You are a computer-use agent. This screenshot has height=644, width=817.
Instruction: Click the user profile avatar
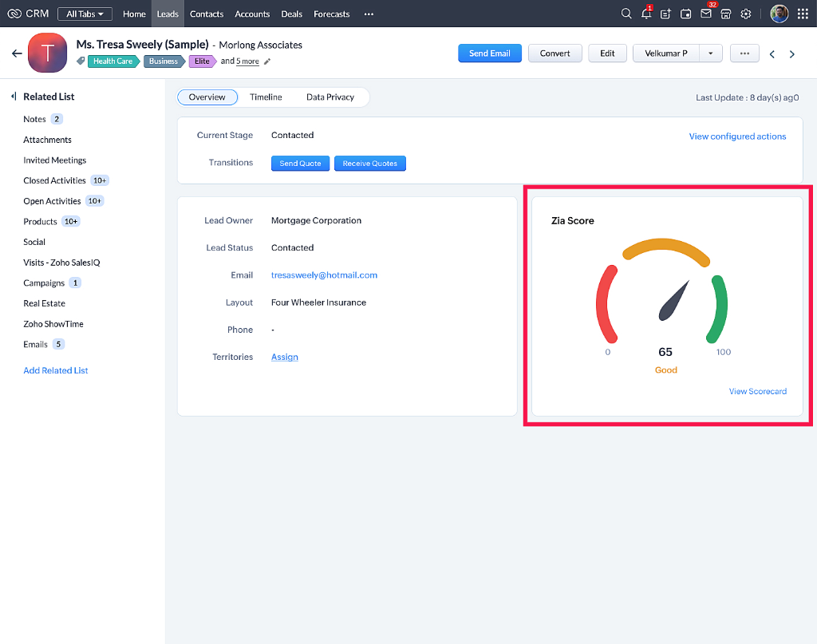(779, 14)
